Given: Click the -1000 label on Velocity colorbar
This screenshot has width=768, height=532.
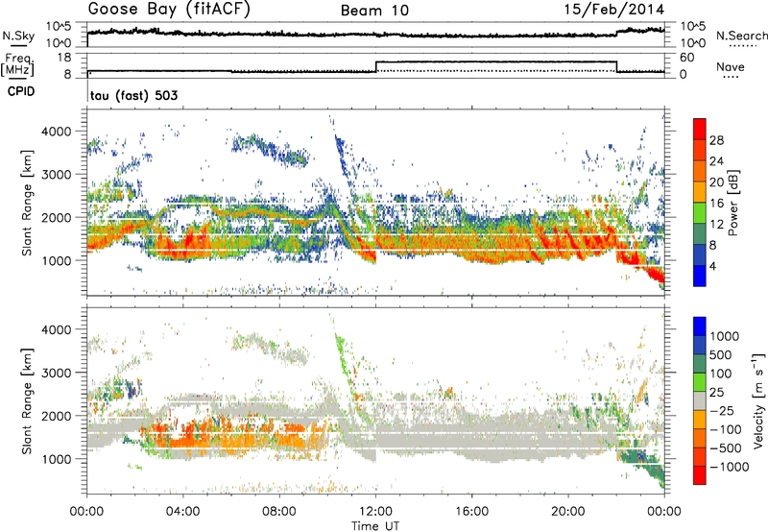Looking at the screenshot, I should (x=730, y=467).
